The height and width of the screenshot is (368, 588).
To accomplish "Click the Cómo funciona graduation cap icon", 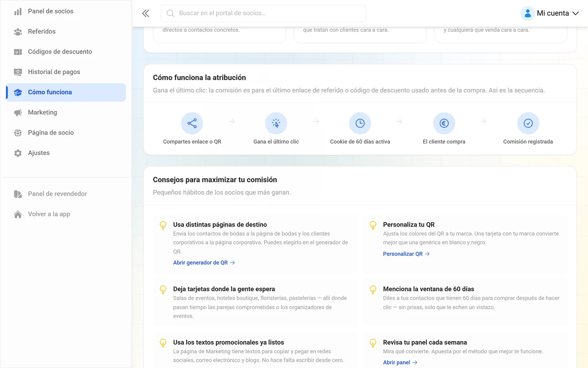I will [18, 92].
